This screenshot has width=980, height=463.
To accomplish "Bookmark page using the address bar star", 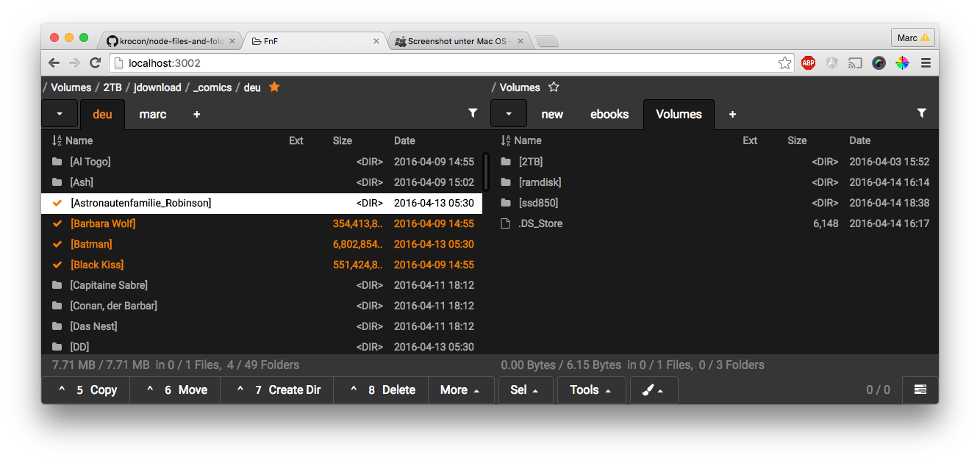I will tap(784, 63).
